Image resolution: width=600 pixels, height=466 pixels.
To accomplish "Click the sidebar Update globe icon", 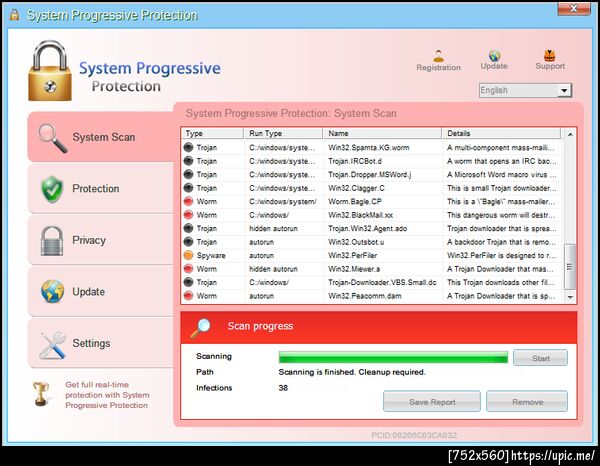I will (52, 291).
